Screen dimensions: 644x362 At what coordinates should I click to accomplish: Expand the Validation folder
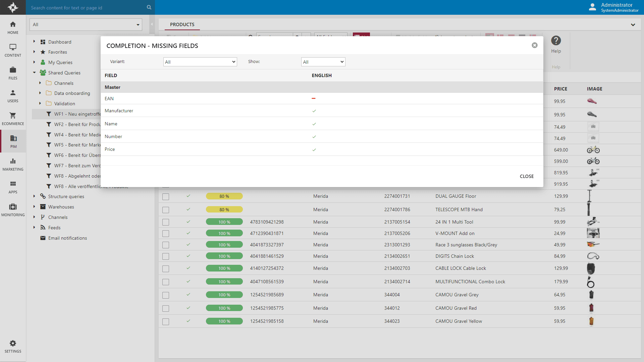tap(40, 103)
